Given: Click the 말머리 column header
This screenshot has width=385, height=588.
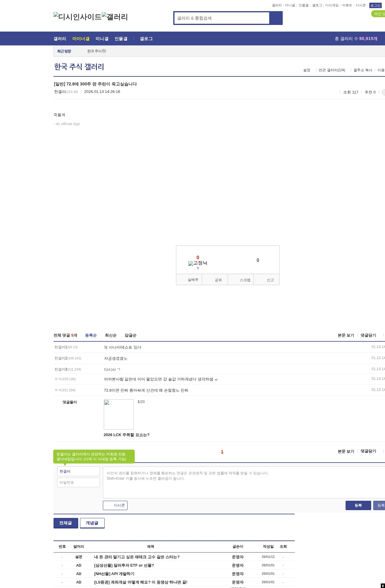Looking at the screenshot, I should 79,546.
